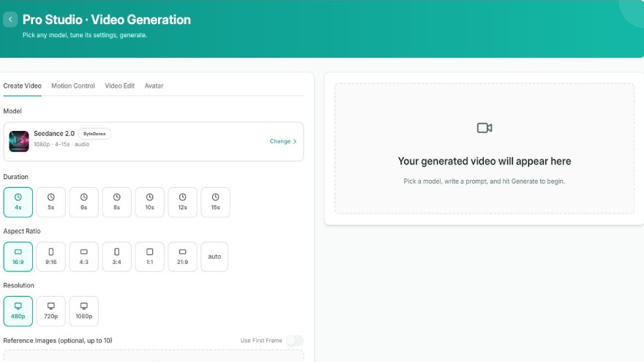Click the ByteDance badge on the model card
This screenshot has width=644, height=362.
(94, 134)
